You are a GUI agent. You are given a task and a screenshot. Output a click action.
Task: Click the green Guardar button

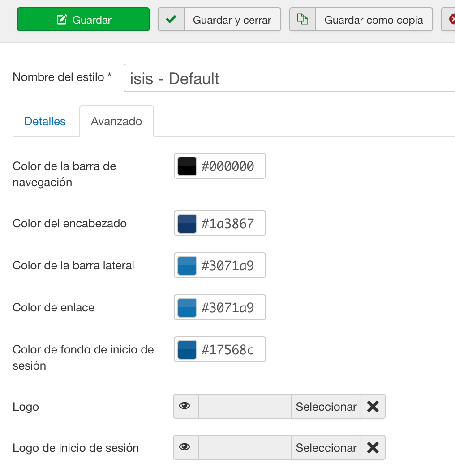[x=83, y=19]
